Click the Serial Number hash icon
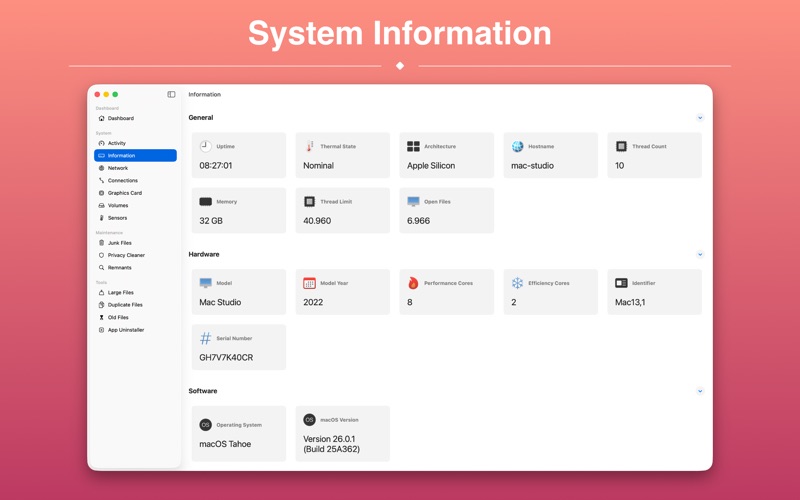Image resolution: width=800 pixels, height=500 pixels. [205, 338]
